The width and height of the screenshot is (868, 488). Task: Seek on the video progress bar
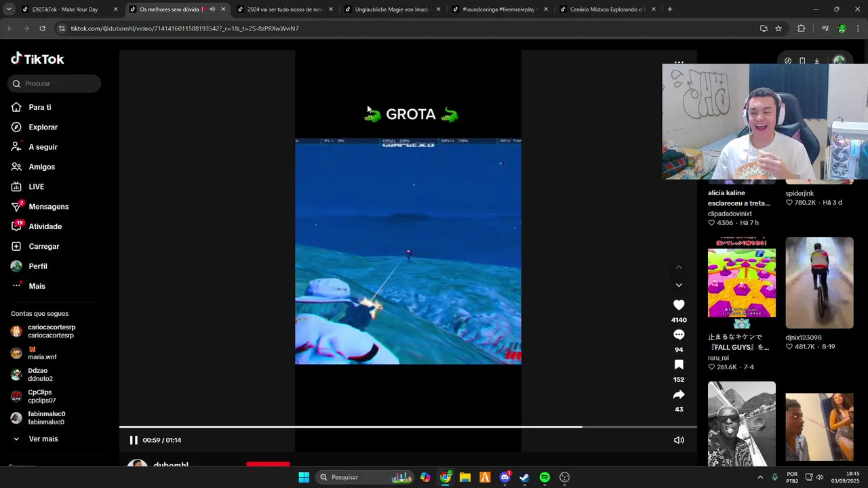(x=408, y=427)
